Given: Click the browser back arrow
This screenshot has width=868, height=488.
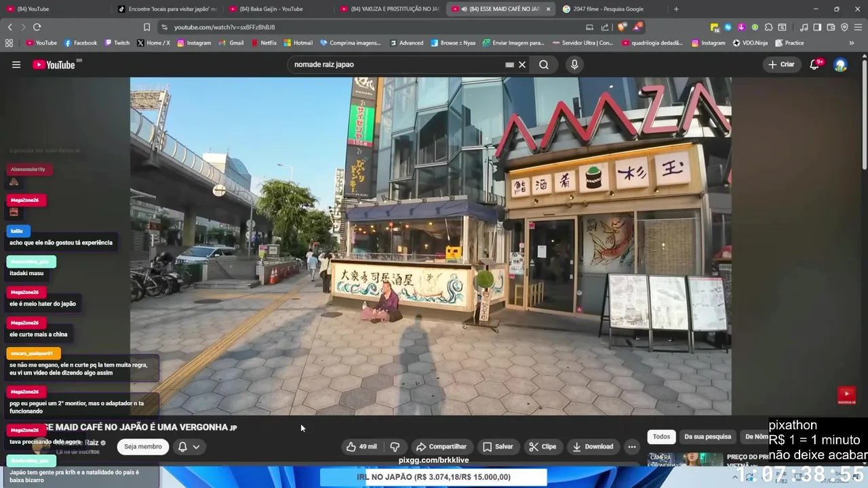Looking at the screenshot, I should click(9, 27).
